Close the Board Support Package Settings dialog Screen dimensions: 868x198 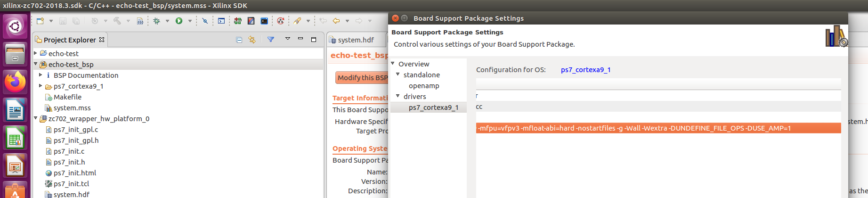point(396,18)
